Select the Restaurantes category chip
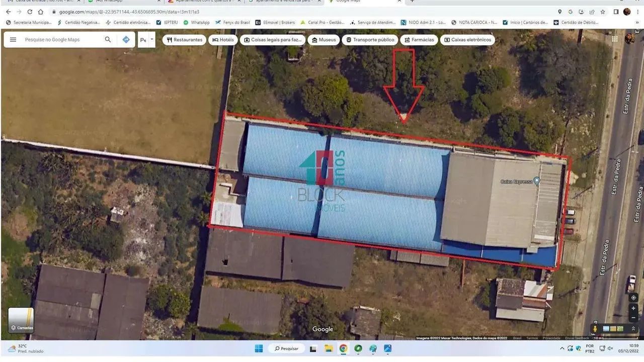Image resolution: width=644 pixels, height=362 pixels. [x=184, y=40]
